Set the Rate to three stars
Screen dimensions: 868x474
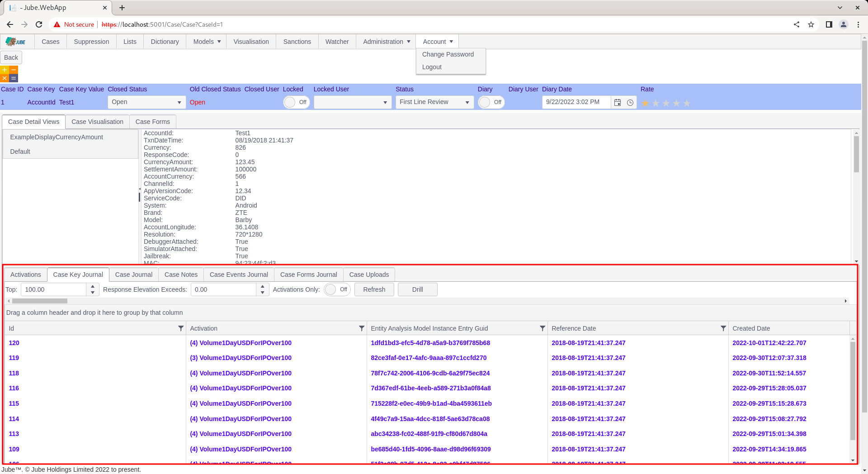pyautogui.click(x=666, y=103)
